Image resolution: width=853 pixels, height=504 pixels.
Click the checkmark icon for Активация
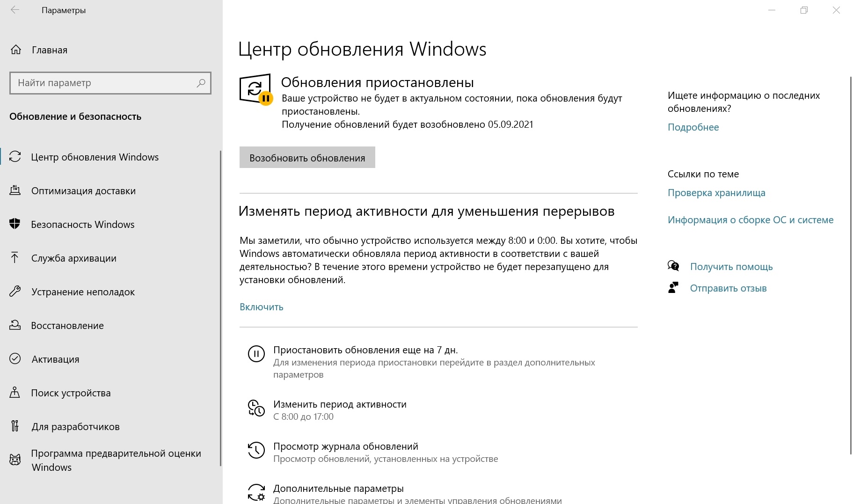(x=15, y=359)
